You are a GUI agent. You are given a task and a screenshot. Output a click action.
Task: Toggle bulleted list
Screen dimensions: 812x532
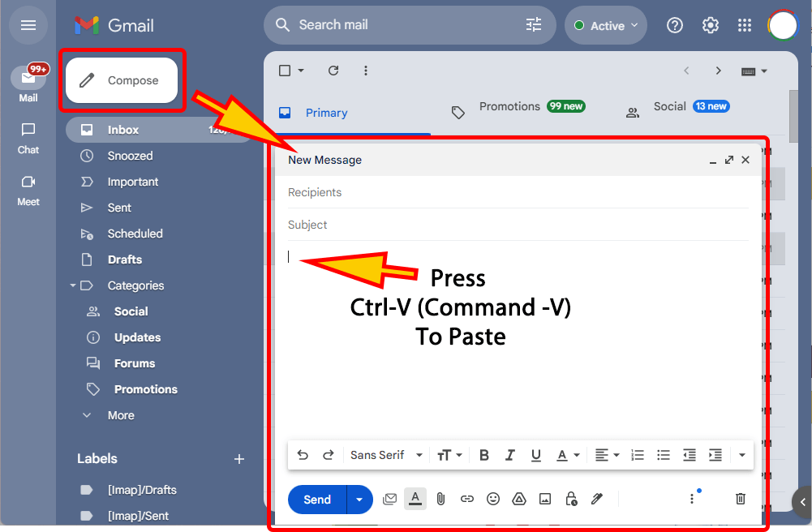click(x=664, y=455)
